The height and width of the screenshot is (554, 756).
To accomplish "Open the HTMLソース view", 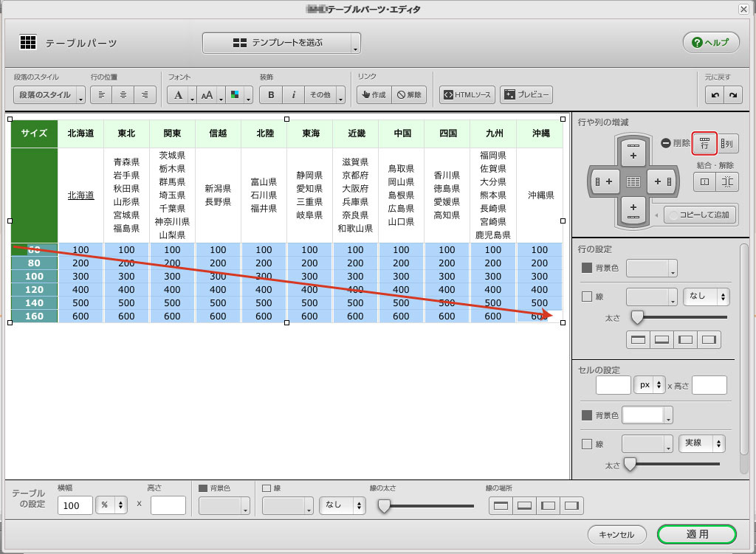I will coord(467,95).
